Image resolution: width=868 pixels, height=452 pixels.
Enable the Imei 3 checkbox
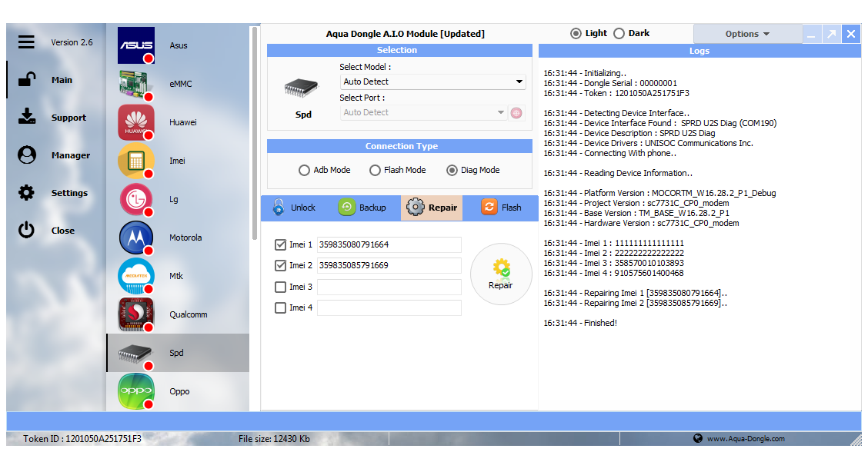[281, 287]
